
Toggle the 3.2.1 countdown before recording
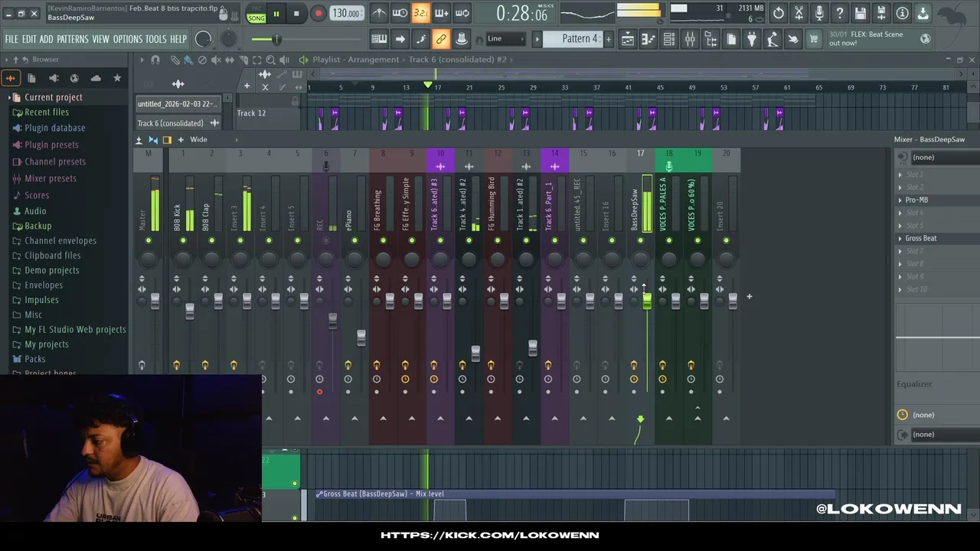point(420,13)
